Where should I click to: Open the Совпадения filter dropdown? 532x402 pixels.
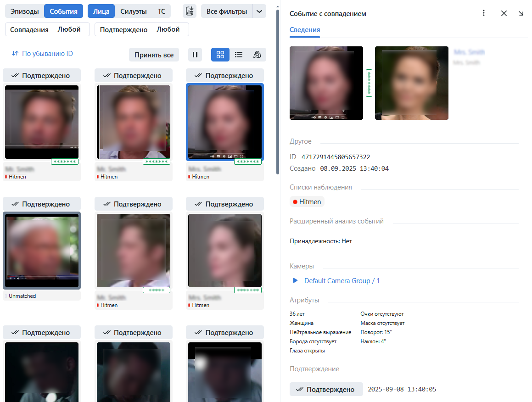click(47, 29)
